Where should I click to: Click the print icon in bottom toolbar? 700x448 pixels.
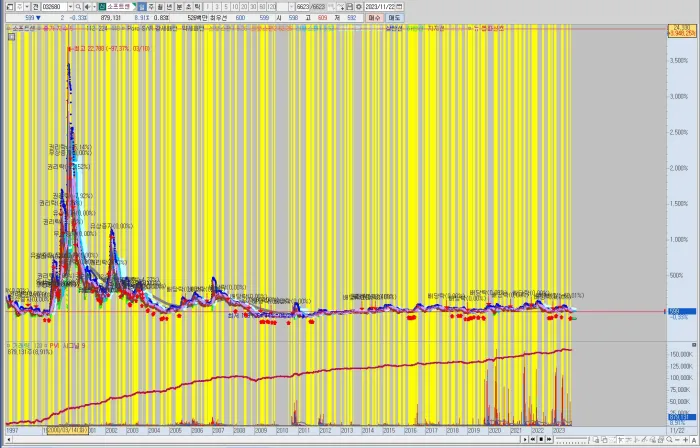point(660,440)
